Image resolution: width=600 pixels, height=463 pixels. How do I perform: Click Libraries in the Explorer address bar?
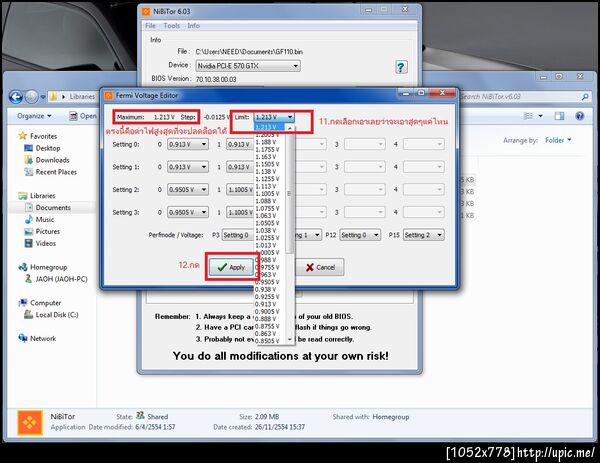pos(82,96)
